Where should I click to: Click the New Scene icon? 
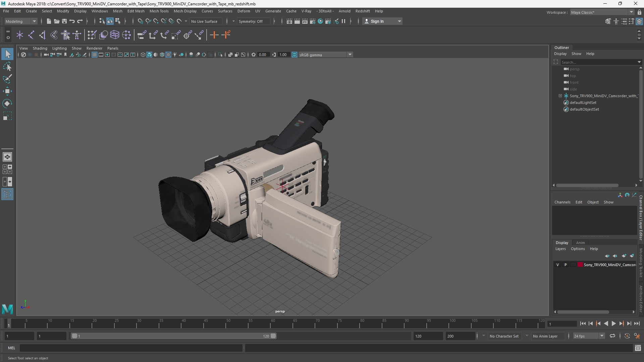point(49,21)
